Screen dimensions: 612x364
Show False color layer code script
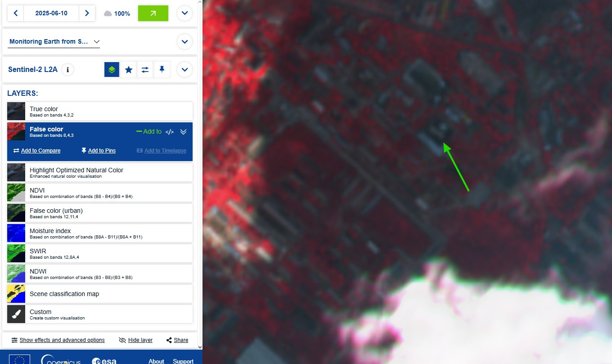(x=170, y=132)
